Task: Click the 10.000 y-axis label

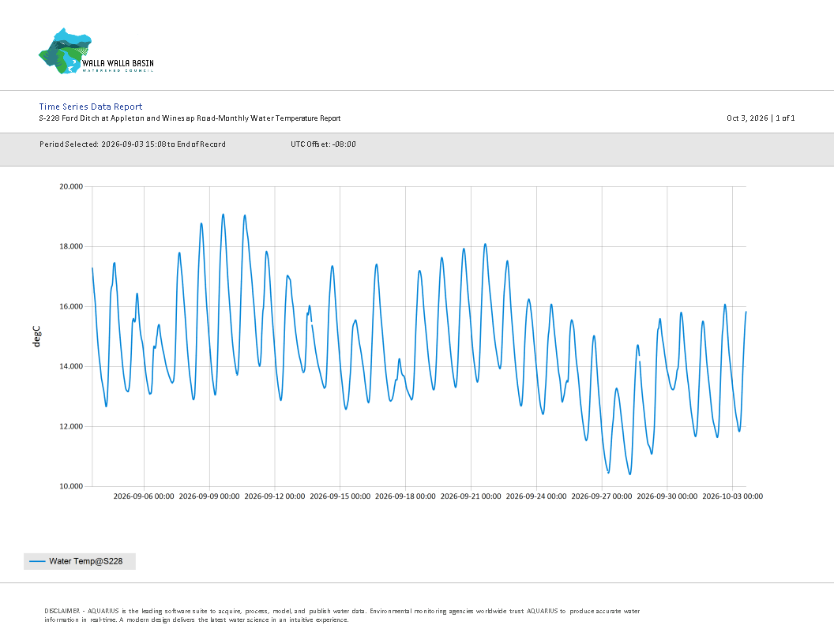Action: (x=71, y=486)
